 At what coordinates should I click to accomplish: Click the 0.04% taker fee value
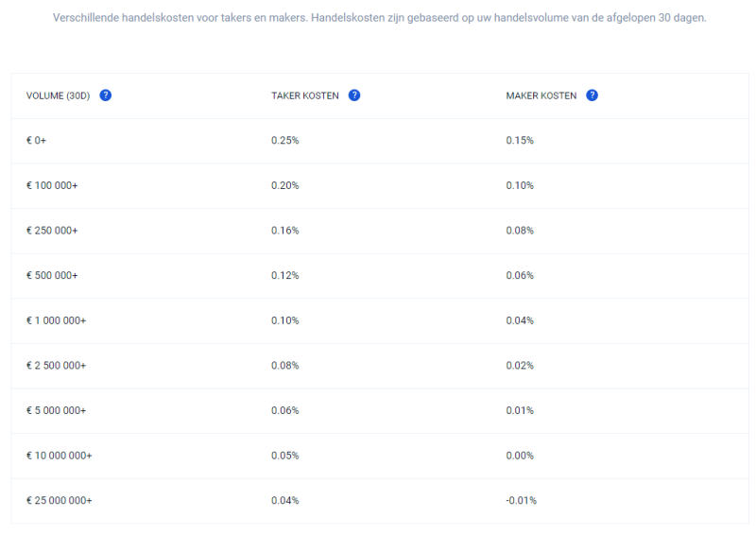pyautogui.click(x=284, y=500)
